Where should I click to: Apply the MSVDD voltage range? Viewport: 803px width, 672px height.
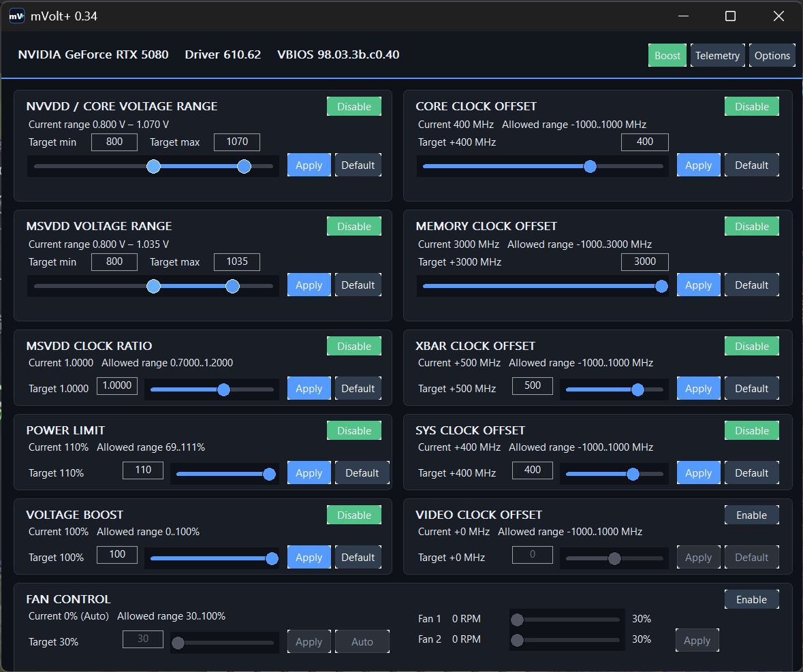click(x=309, y=285)
